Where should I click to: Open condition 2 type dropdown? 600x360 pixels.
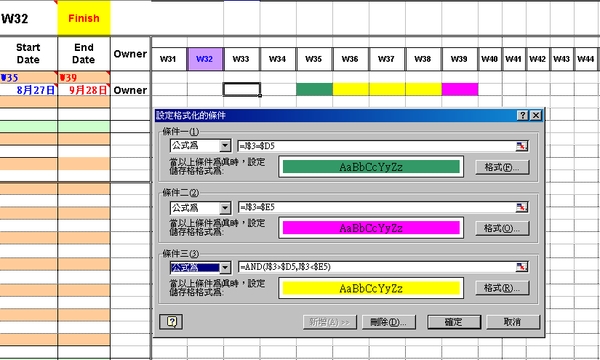[225, 208]
